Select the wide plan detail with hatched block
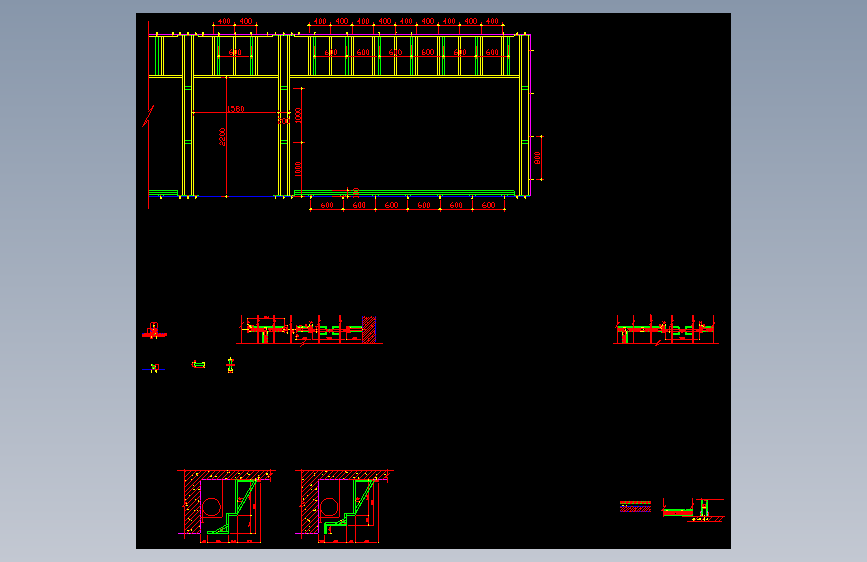This screenshot has width=867, height=562. [310, 330]
